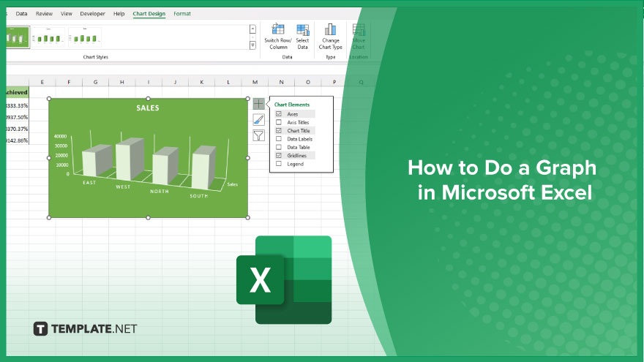Image resolution: width=644 pixels, height=362 pixels.
Task: Select the second chart style thumbnail
Action: [48, 37]
